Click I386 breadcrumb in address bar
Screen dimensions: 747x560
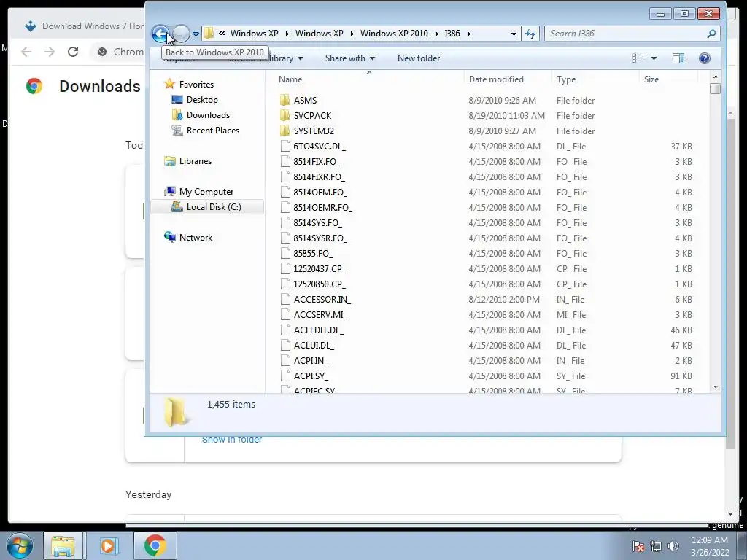452,34
